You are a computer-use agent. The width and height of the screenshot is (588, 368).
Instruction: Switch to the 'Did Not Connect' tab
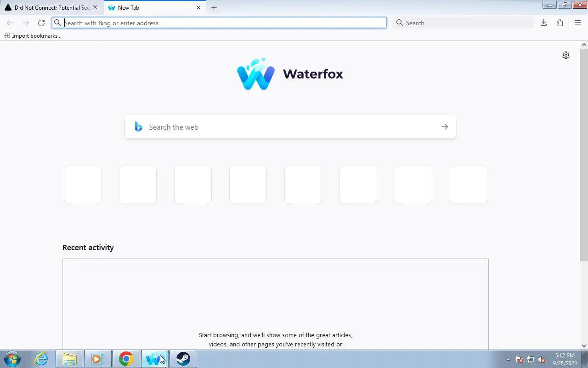tap(51, 8)
